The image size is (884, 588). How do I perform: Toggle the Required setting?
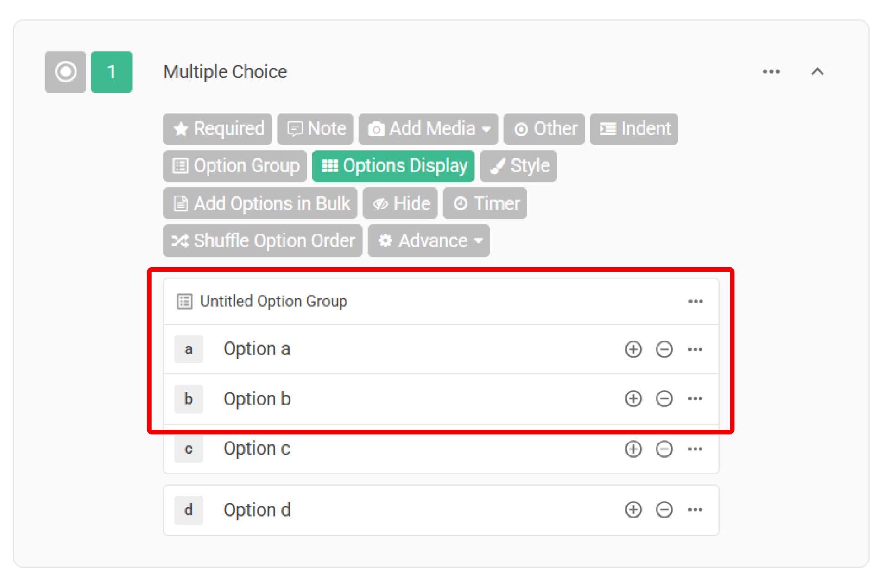[x=217, y=129]
